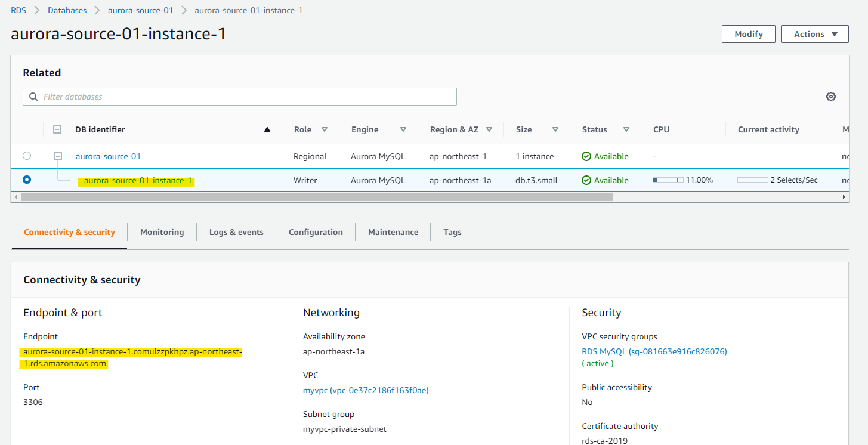868x445 pixels.
Task: Switch to Connectivity & security tab
Action: [x=69, y=232]
